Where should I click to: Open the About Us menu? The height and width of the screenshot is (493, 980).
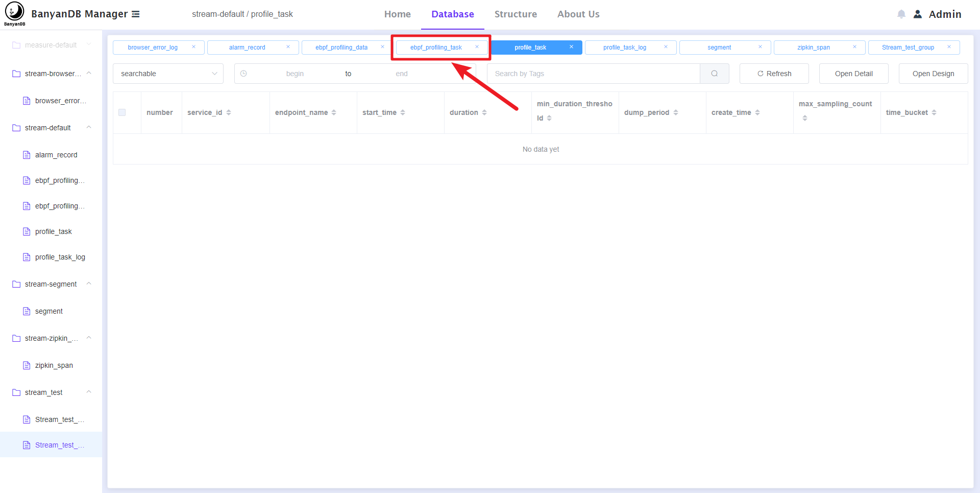(578, 14)
